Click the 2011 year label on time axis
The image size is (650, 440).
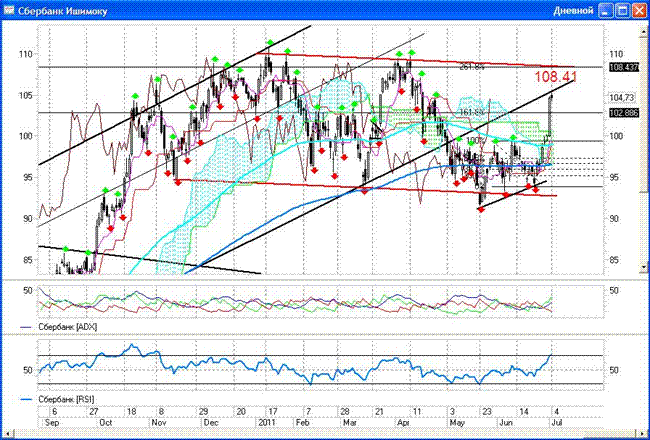[266, 422]
